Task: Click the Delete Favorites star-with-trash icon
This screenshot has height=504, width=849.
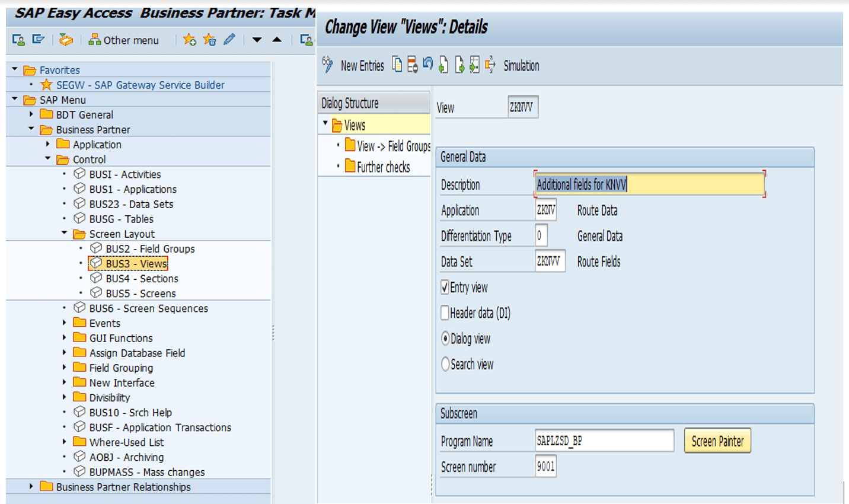Action: [x=209, y=40]
